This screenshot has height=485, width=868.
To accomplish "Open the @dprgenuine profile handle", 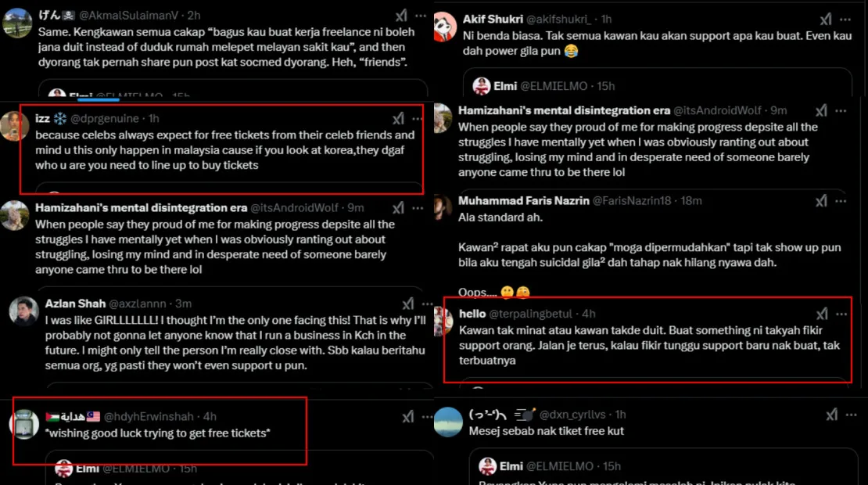I will (104, 119).
